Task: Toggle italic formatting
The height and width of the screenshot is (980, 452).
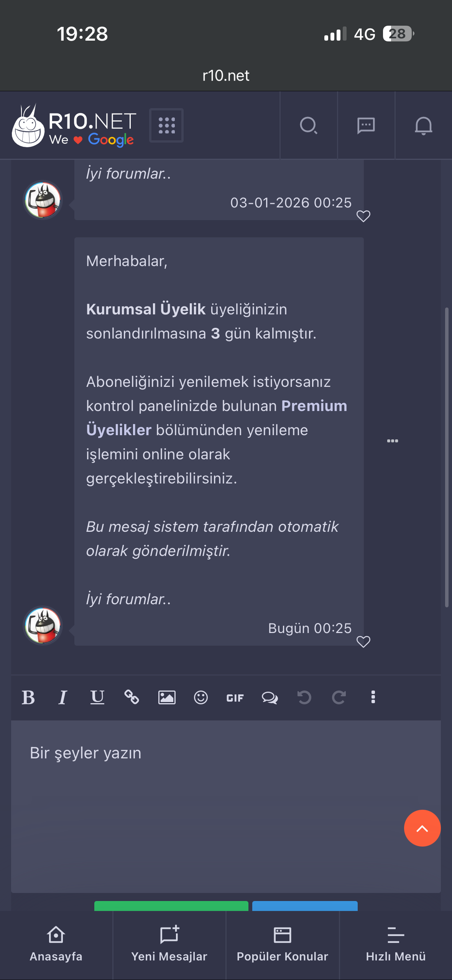Action: point(62,697)
